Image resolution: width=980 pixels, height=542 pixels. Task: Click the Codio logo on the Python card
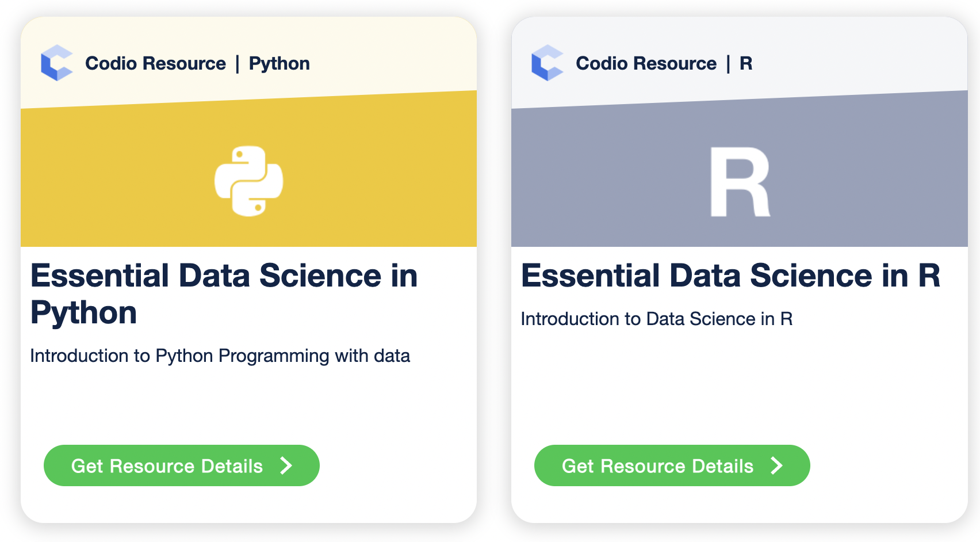pos(56,63)
